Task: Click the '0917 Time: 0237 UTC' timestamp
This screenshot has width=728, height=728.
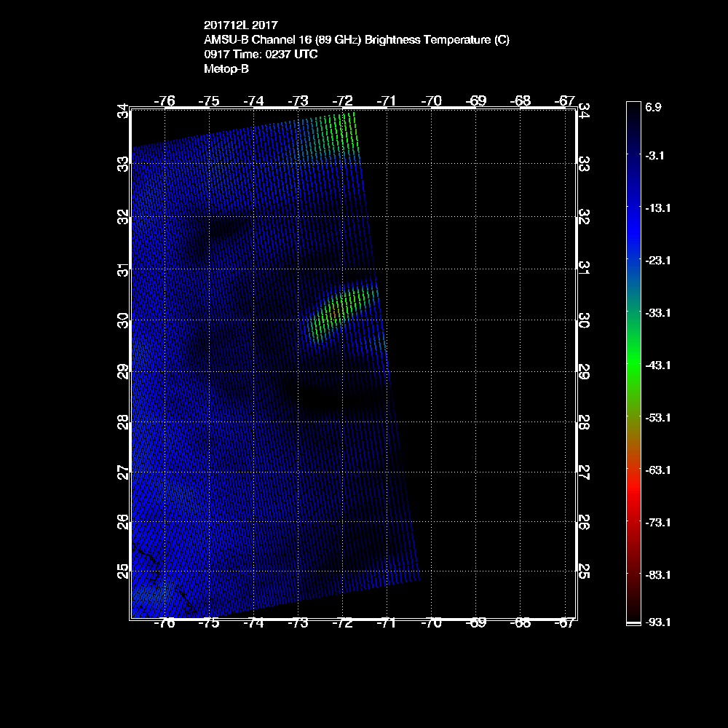Action: [261, 55]
